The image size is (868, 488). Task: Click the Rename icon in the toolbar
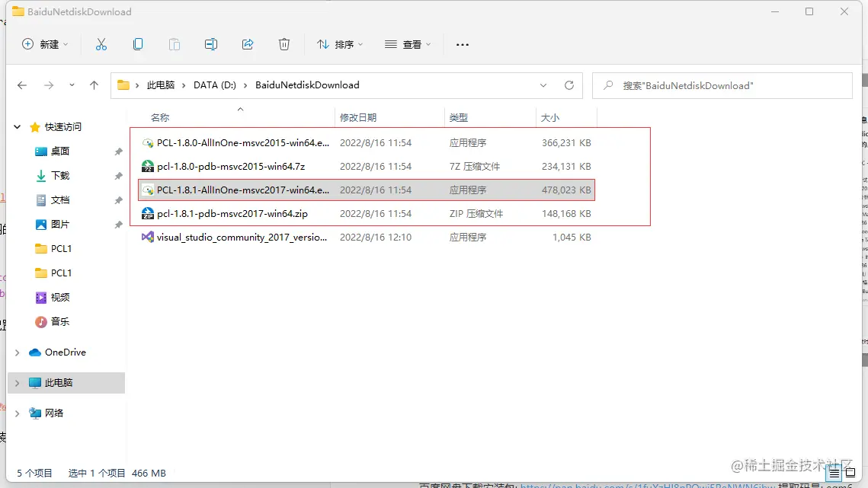click(211, 44)
